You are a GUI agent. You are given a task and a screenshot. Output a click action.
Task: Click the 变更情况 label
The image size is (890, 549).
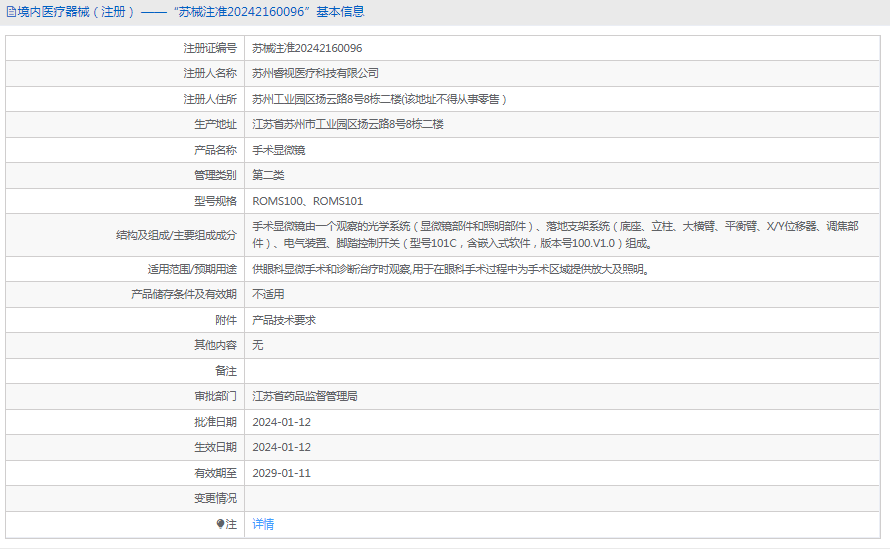[215, 498]
